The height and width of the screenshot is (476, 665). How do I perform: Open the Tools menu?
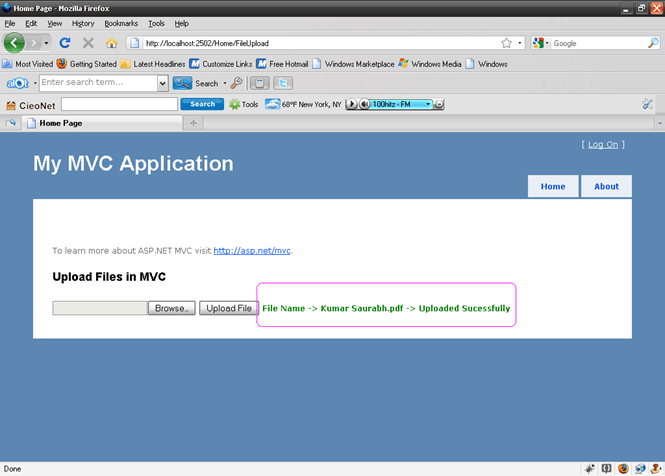(x=156, y=23)
